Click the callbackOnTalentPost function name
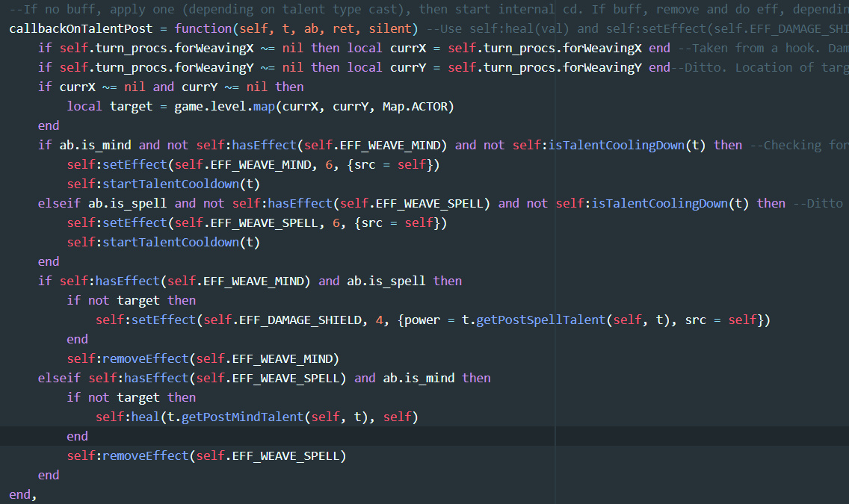 81,28
